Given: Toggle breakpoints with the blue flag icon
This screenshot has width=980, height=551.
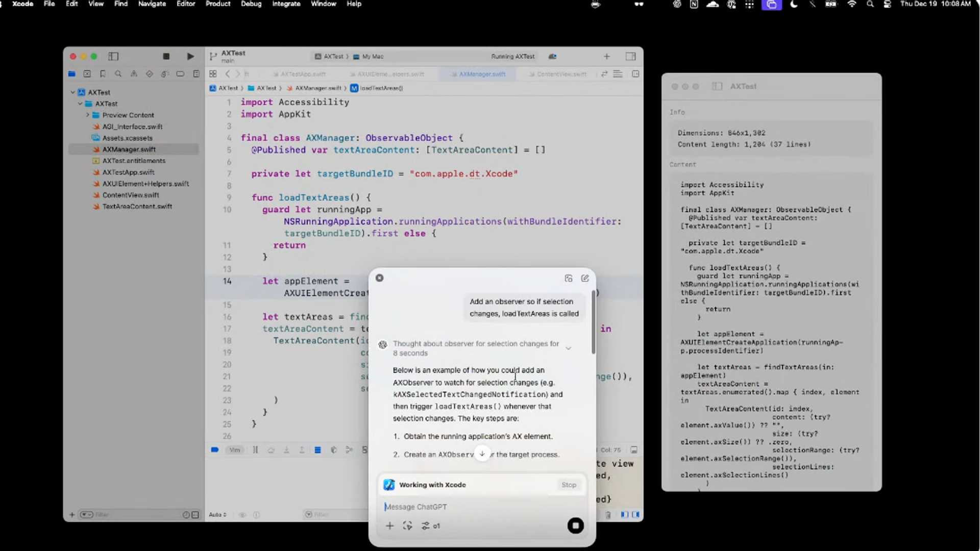Looking at the screenshot, I should pos(215,449).
